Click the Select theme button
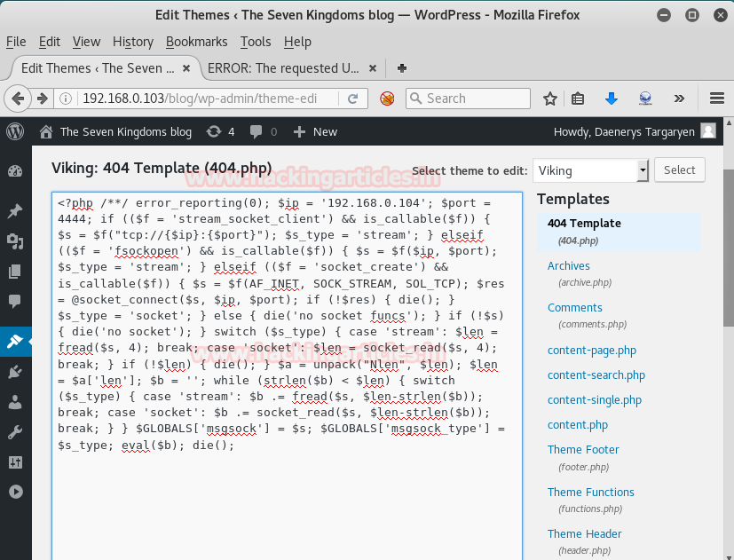This screenshot has width=734, height=560. [679, 170]
